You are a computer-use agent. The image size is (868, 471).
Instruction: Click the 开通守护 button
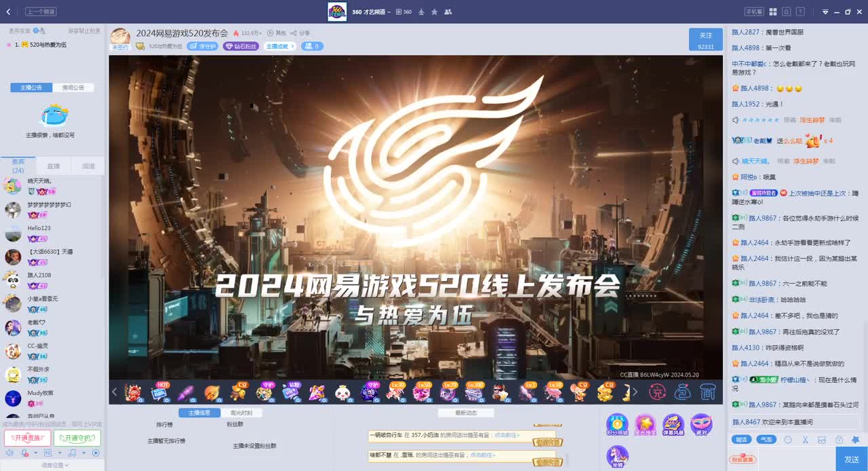coord(77,438)
